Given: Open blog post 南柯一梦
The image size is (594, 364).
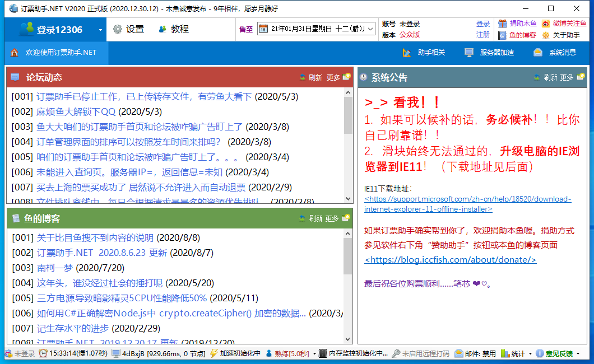Looking at the screenshot, I should [x=55, y=268].
